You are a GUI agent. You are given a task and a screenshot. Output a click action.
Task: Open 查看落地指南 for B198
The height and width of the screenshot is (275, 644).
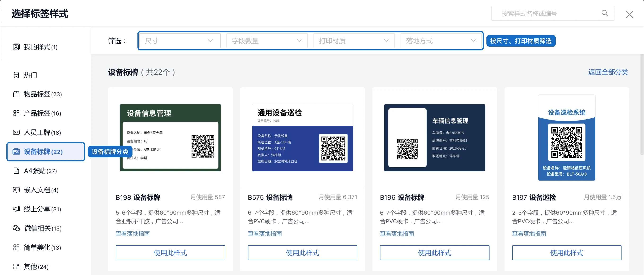coord(133,234)
